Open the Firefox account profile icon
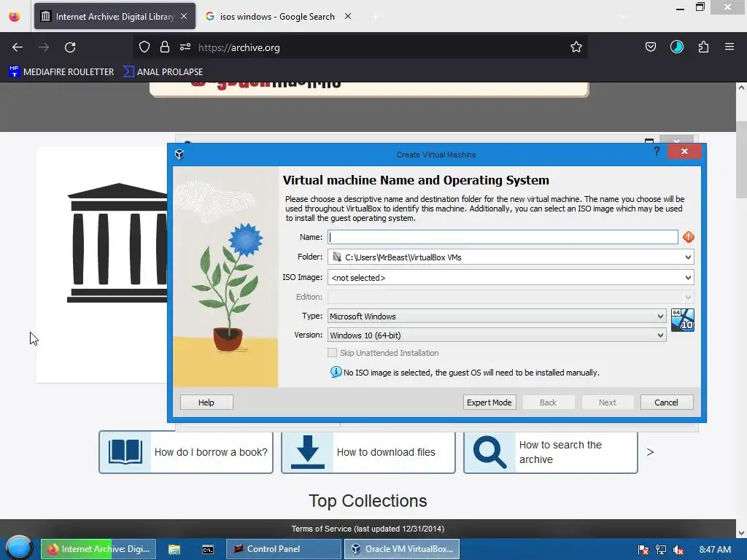Image resolution: width=747 pixels, height=560 pixels. click(x=676, y=47)
